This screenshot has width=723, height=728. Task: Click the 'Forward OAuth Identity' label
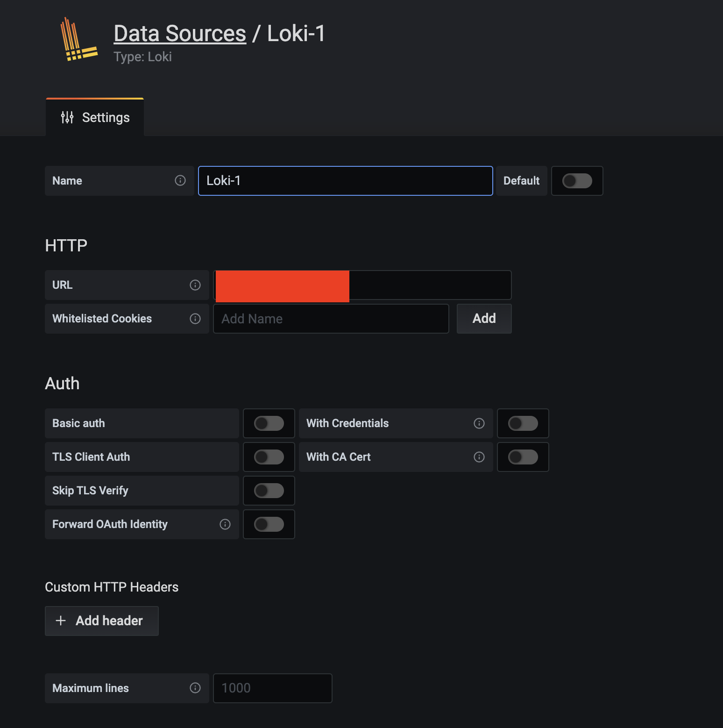click(110, 524)
